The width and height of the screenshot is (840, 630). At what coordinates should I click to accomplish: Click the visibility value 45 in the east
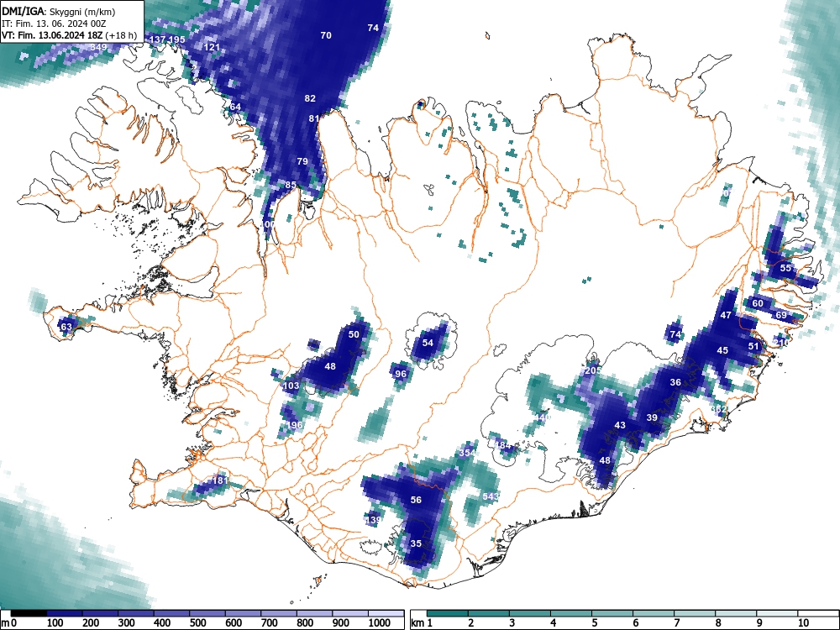coord(722,350)
